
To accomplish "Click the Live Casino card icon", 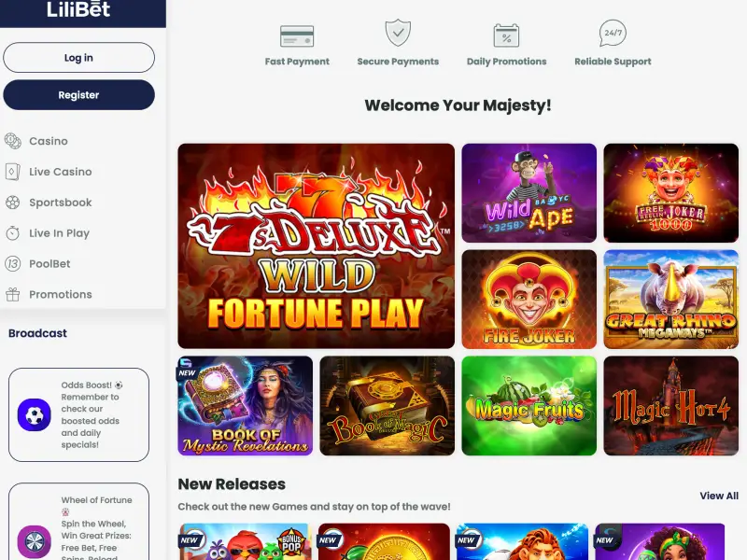I will [x=13, y=172].
